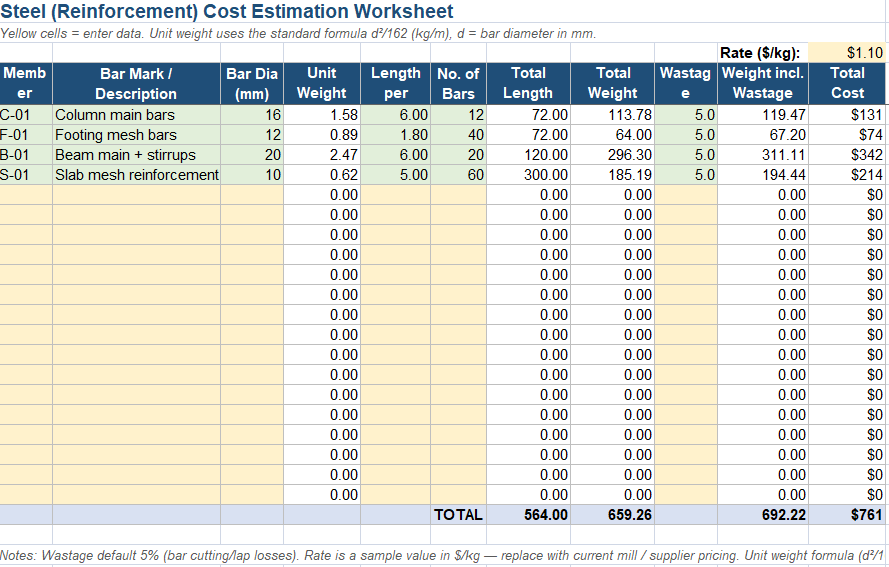The height and width of the screenshot is (567, 889).
Task: Click total length value 120.00
Action: [528, 155]
